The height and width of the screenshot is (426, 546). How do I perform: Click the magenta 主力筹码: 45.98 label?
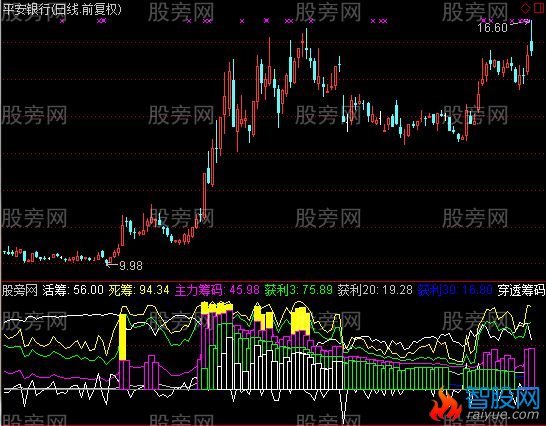pyautogui.click(x=218, y=290)
